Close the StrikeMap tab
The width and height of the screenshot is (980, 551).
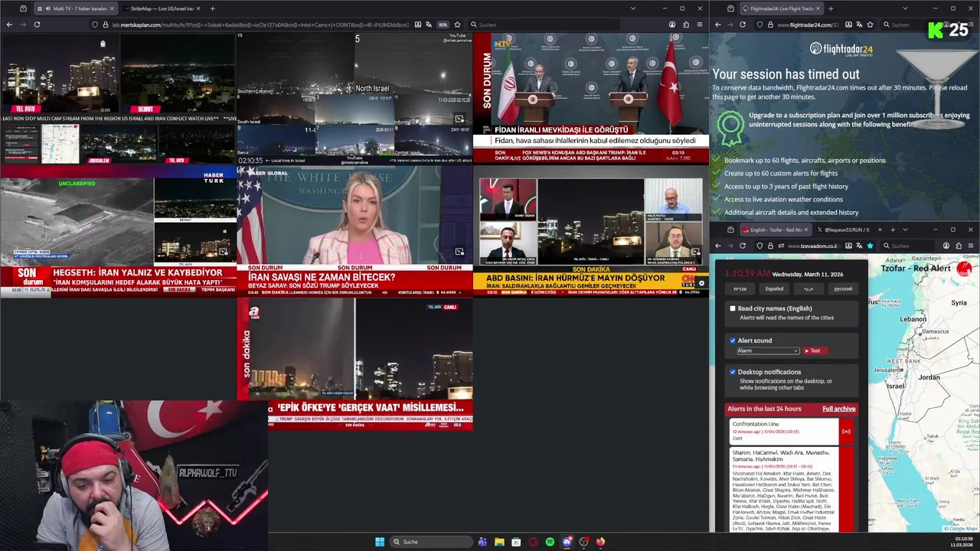(197, 8)
